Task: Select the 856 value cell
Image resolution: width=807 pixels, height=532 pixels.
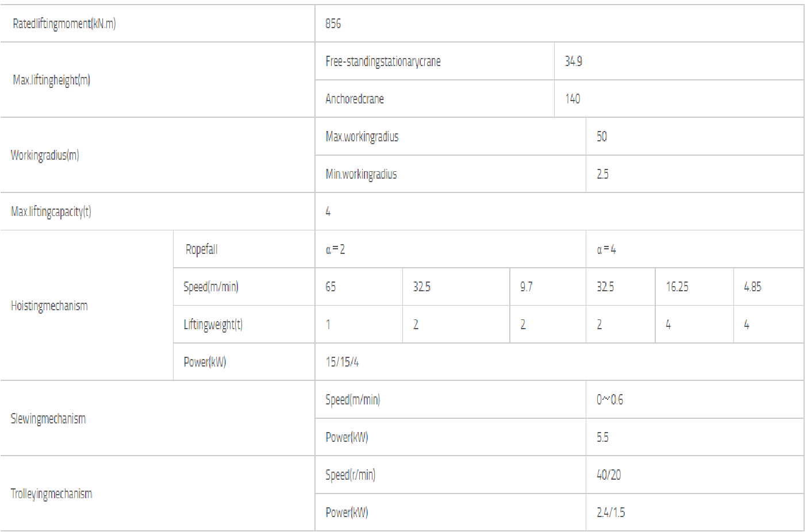Action: point(333,24)
